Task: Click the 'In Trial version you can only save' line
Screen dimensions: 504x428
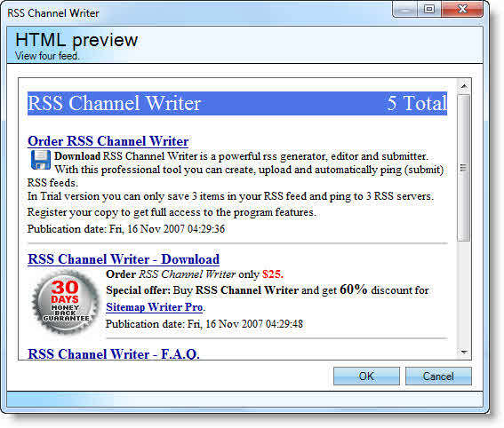Action: point(230,196)
